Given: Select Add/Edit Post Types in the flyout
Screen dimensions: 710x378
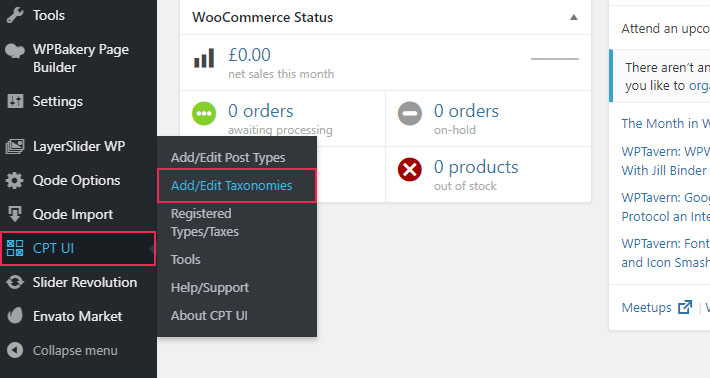Looking at the screenshot, I should [x=228, y=158].
